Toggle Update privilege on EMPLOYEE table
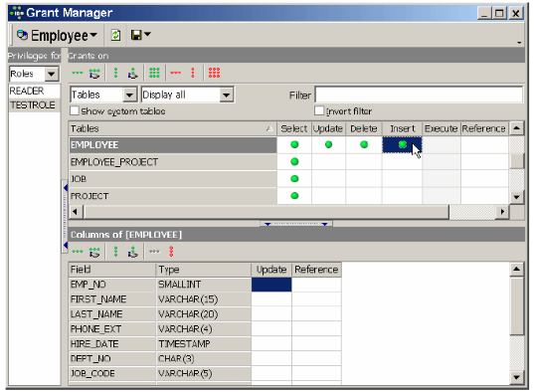The image size is (534, 392). click(x=328, y=144)
